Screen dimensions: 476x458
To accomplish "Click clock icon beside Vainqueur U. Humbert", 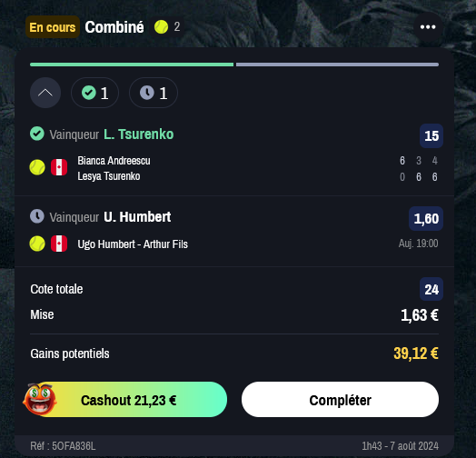I will pos(37,216).
